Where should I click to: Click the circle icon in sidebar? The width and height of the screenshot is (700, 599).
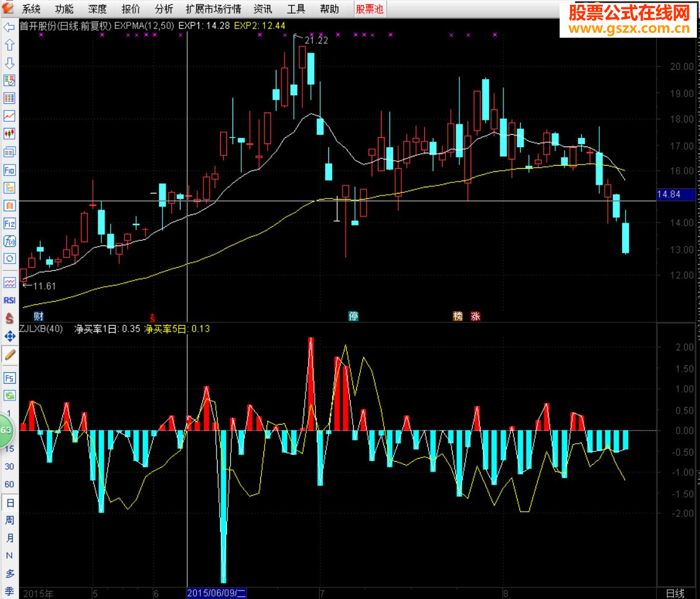tap(9, 258)
